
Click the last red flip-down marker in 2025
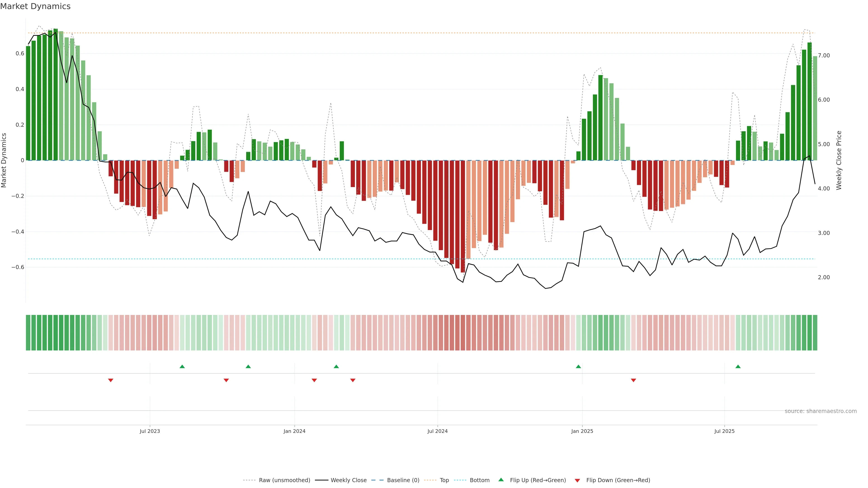pyautogui.click(x=633, y=380)
